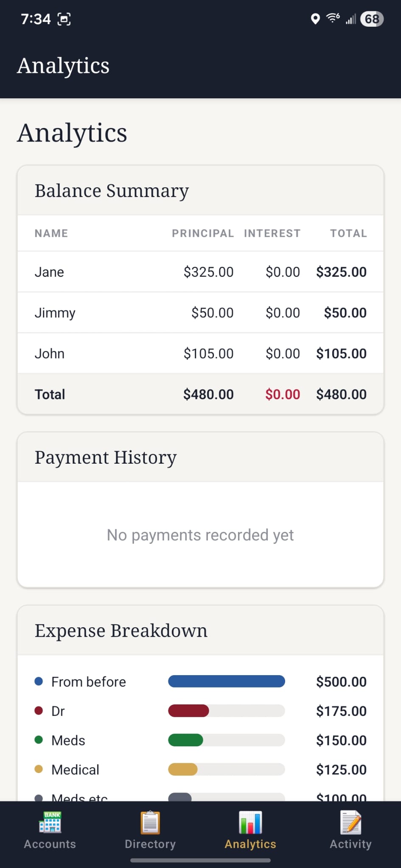Open the Directory clipboard icon

[150, 823]
